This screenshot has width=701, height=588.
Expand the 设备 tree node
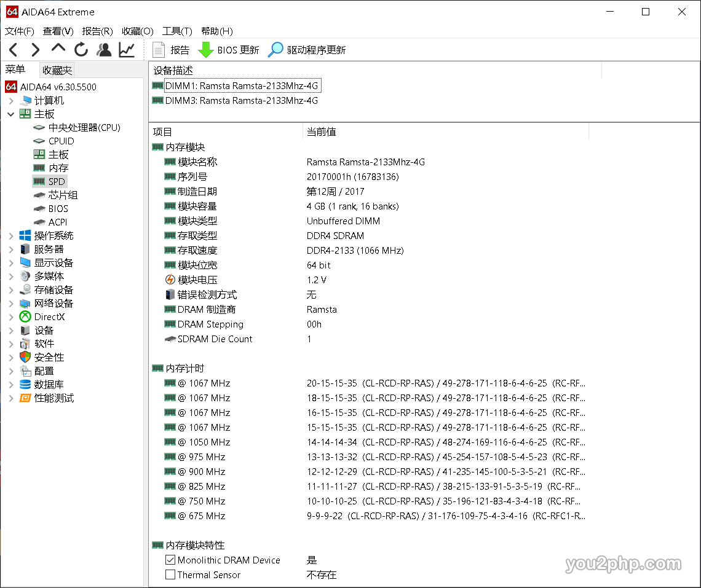point(11,331)
